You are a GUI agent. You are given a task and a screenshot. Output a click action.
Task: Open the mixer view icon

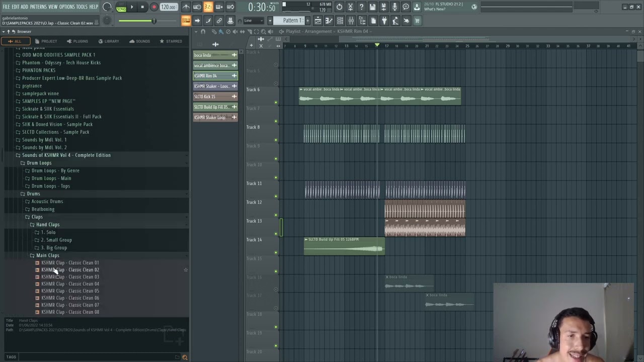tap(351, 21)
